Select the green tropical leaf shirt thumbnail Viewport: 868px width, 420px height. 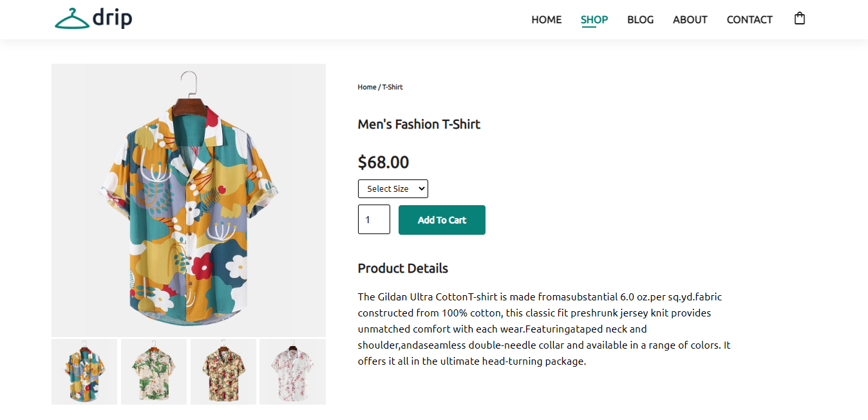click(x=154, y=372)
